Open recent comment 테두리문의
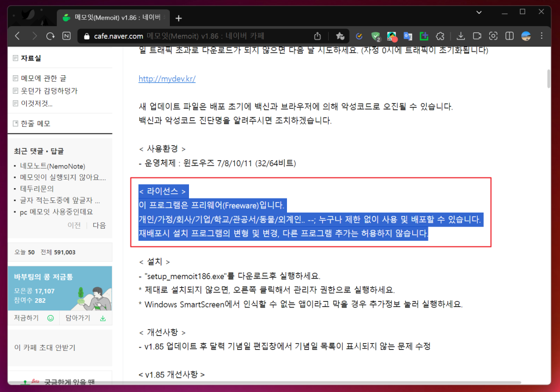 pyautogui.click(x=37, y=189)
